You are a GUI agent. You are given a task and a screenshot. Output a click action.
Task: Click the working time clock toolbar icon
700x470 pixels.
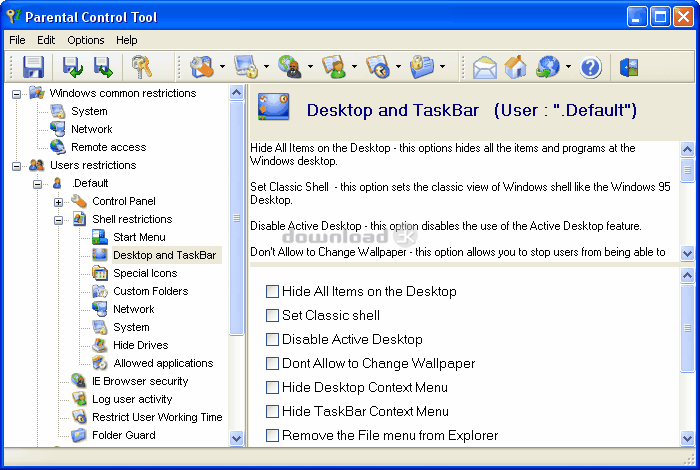378,67
